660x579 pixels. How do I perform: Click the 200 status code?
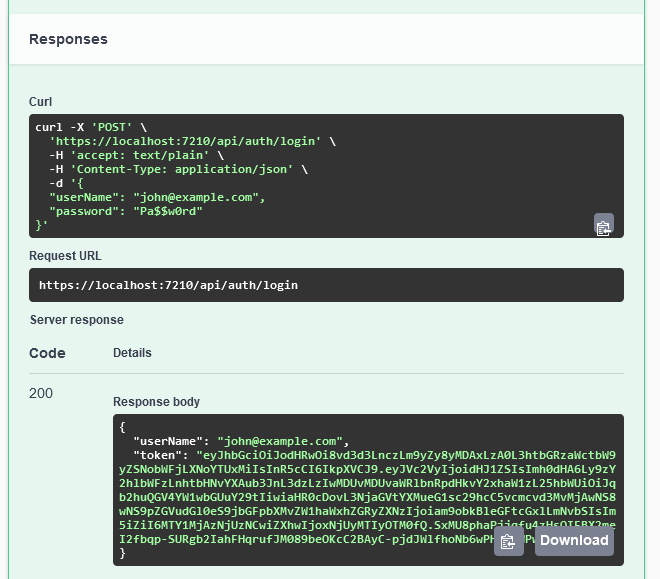pyautogui.click(x=41, y=393)
